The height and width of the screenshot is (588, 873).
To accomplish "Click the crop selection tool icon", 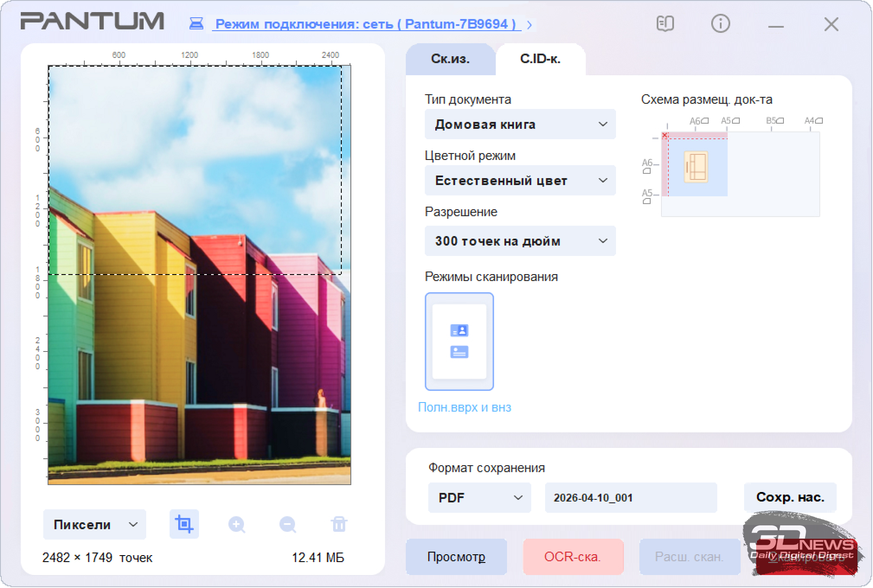I will [x=184, y=524].
